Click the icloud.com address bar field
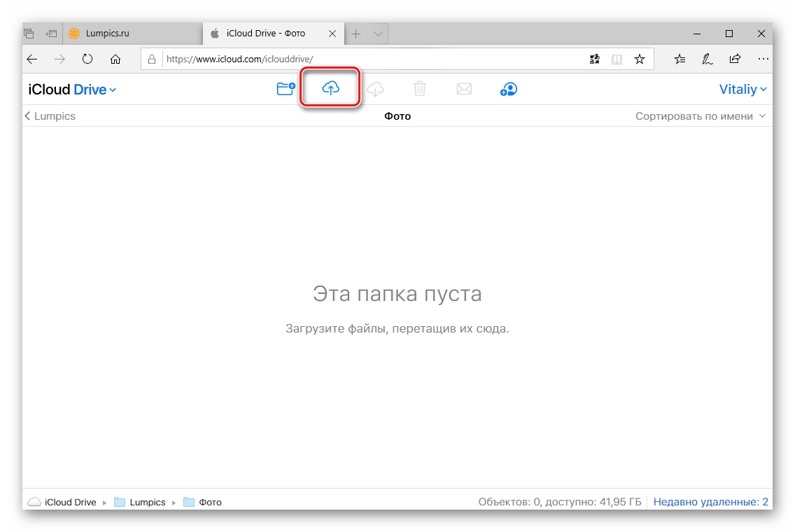This screenshot has width=795, height=532. tap(371, 59)
